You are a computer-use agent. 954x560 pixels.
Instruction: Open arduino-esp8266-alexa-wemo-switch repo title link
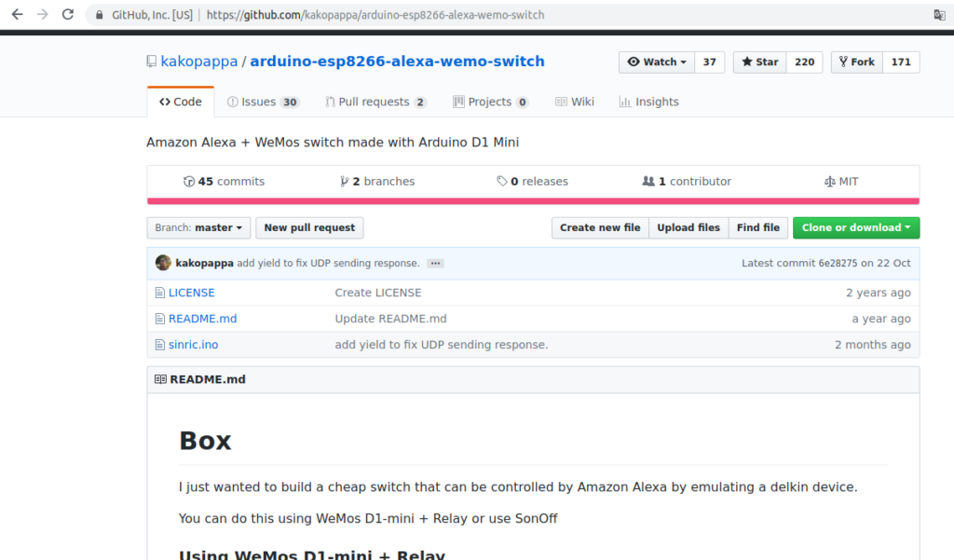pos(397,61)
